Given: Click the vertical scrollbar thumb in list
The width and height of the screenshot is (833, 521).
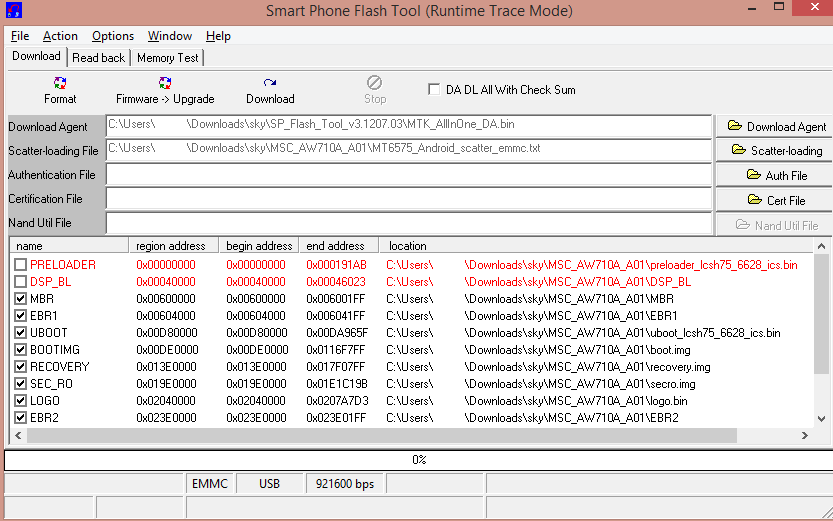Looking at the screenshot, I should click(x=821, y=313).
